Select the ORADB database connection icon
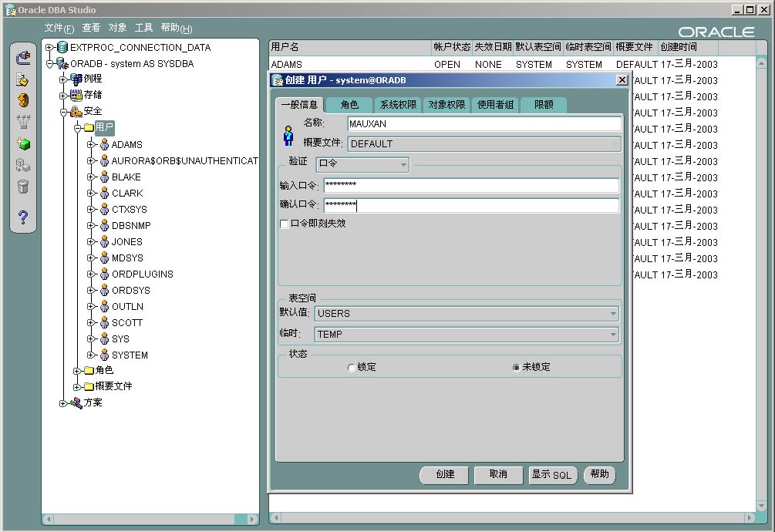Viewport: 775px width, 532px height. 62,64
